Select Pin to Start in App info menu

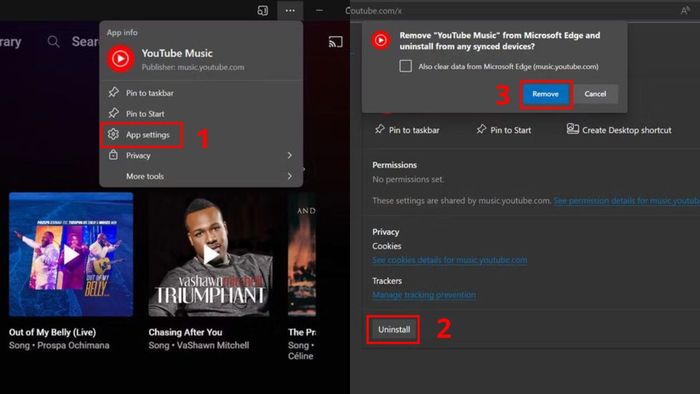[201, 114]
